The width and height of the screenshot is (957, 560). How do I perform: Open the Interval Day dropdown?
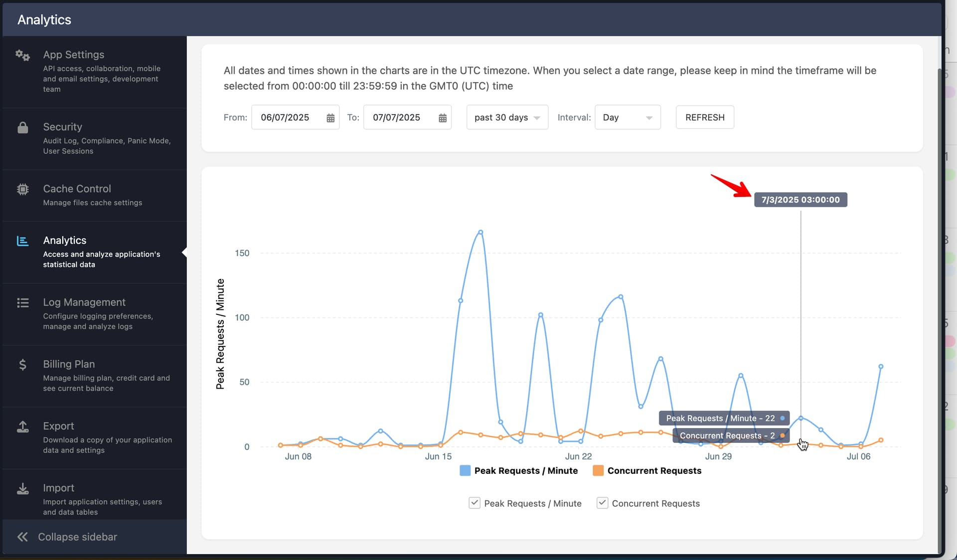click(x=627, y=118)
